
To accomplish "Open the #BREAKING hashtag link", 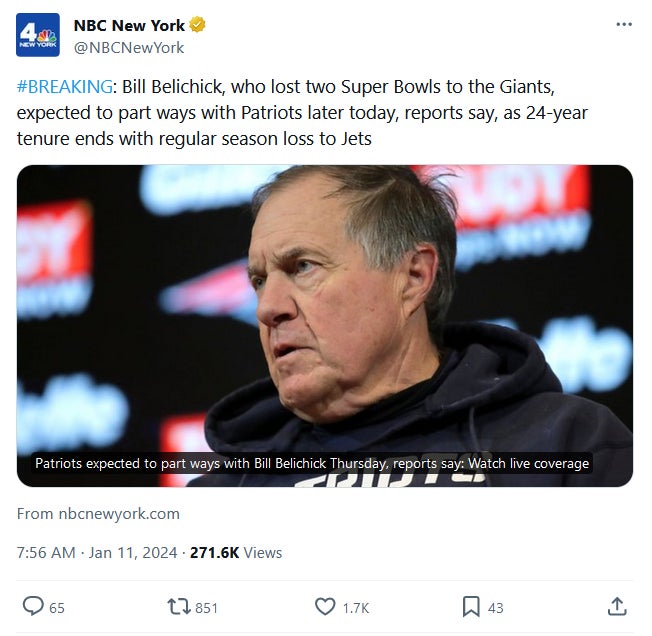I will pos(65,87).
